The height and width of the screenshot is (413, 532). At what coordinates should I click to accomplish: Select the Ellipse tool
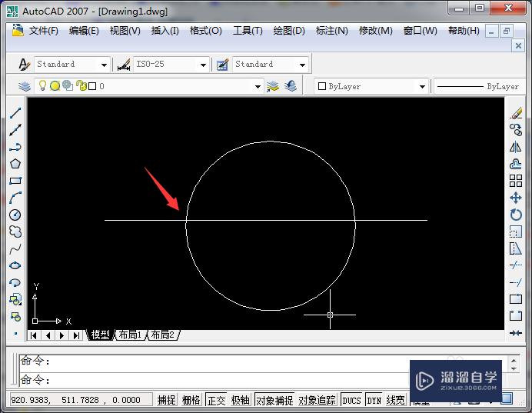pyautogui.click(x=15, y=265)
